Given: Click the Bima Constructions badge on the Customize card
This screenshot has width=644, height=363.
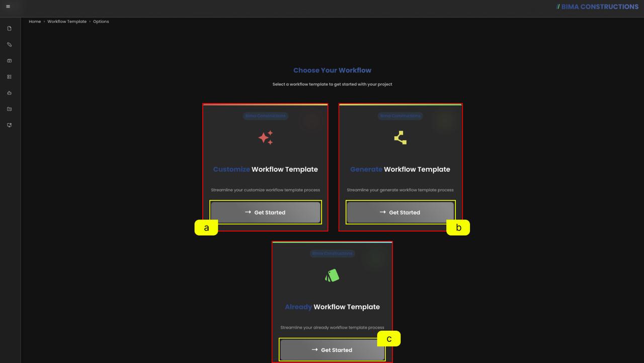Looking at the screenshot, I should pos(265,116).
